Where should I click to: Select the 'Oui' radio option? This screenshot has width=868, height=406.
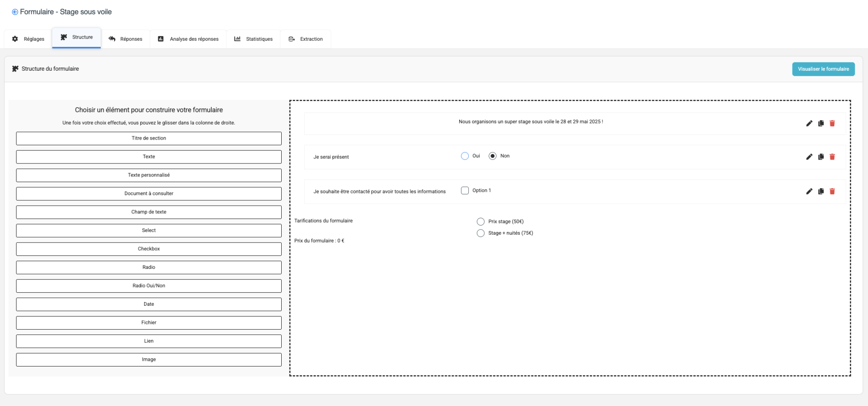pos(465,156)
